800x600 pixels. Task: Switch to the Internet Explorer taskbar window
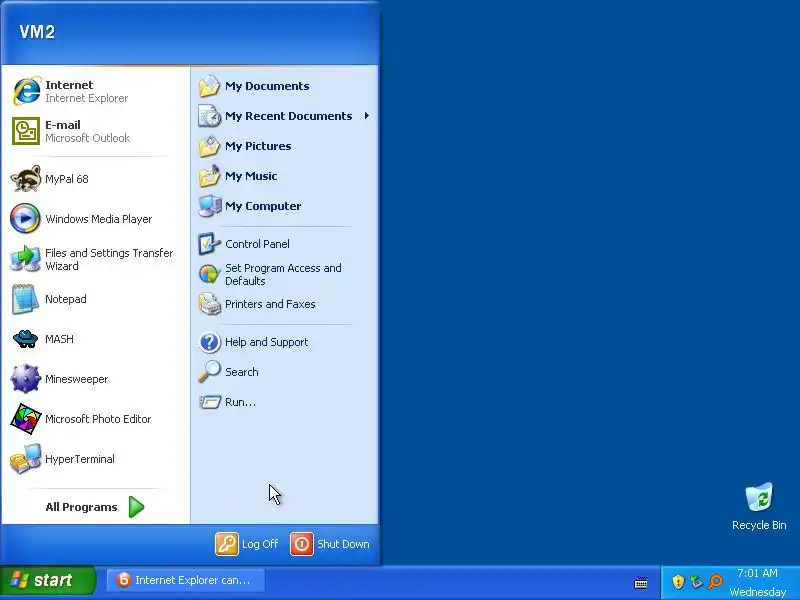point(185,580)
